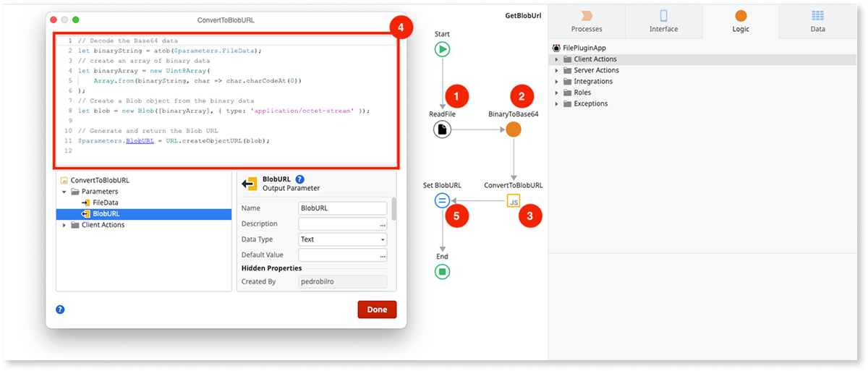
Task: Click the Integrations folder icon
Action: point(567,82)
